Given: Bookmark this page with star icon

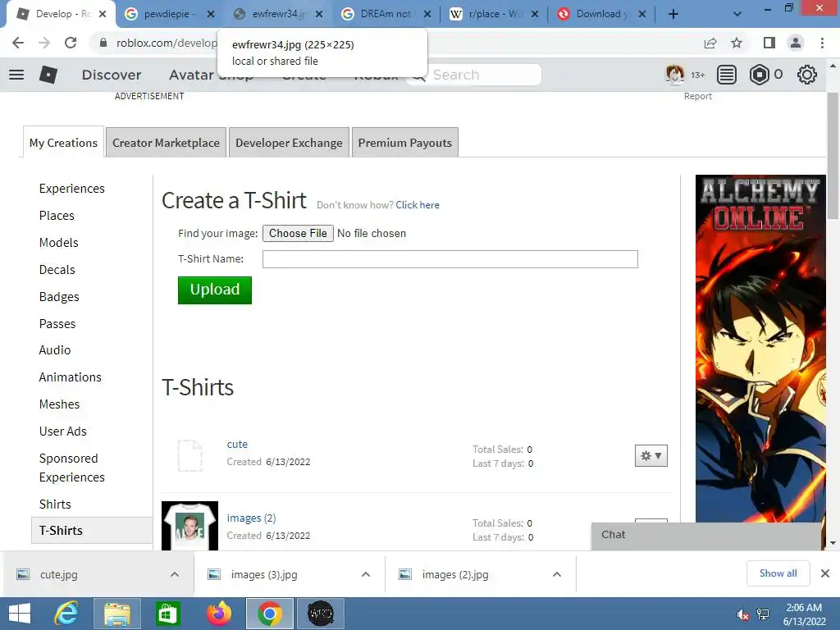Looking at the screenshot, I should click(737, 43).
